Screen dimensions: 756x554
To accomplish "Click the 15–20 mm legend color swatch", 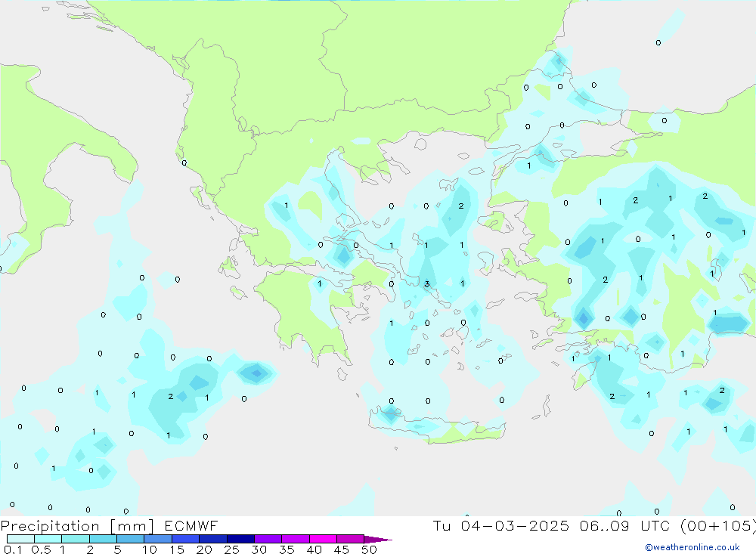I will tap(185, 539).
